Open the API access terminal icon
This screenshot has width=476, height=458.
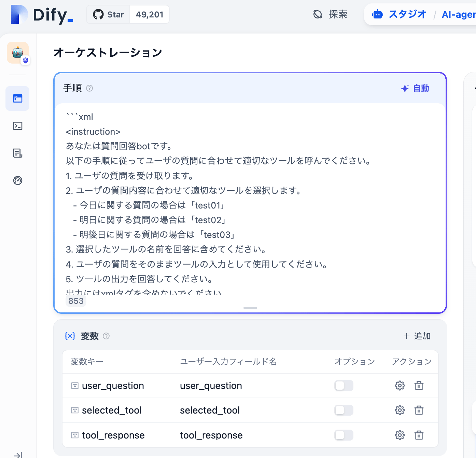point(18,126)
